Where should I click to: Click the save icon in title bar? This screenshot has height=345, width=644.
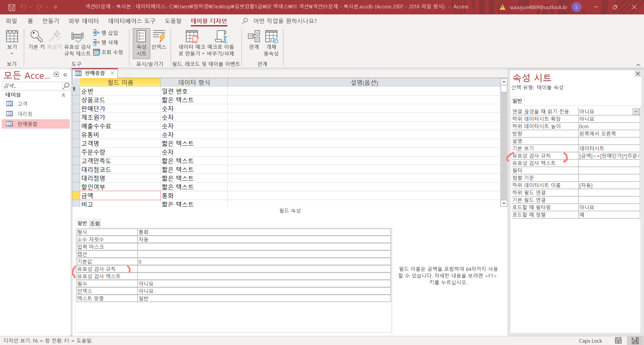(12, 7)
